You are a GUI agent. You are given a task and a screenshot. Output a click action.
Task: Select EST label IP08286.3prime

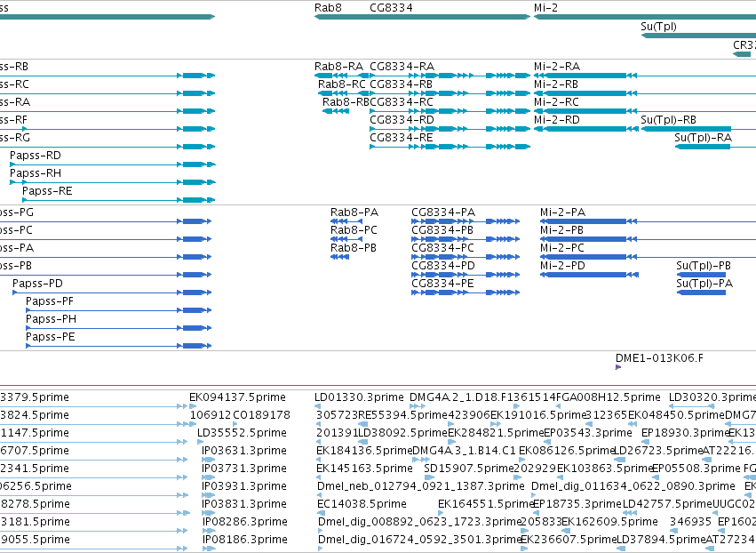click(244, 523)
